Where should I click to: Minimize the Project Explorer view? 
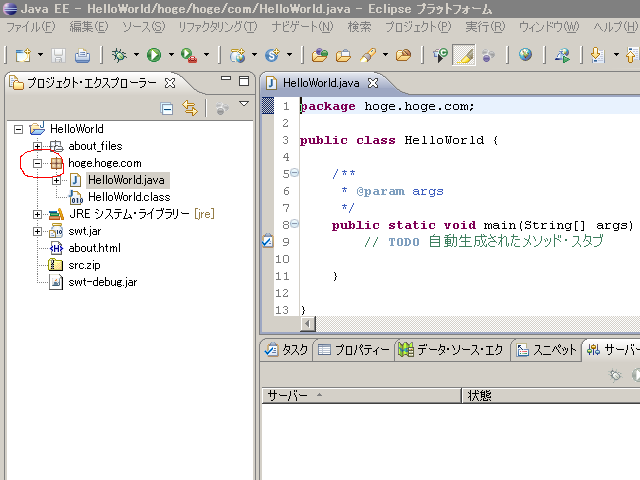click(226, 78)
